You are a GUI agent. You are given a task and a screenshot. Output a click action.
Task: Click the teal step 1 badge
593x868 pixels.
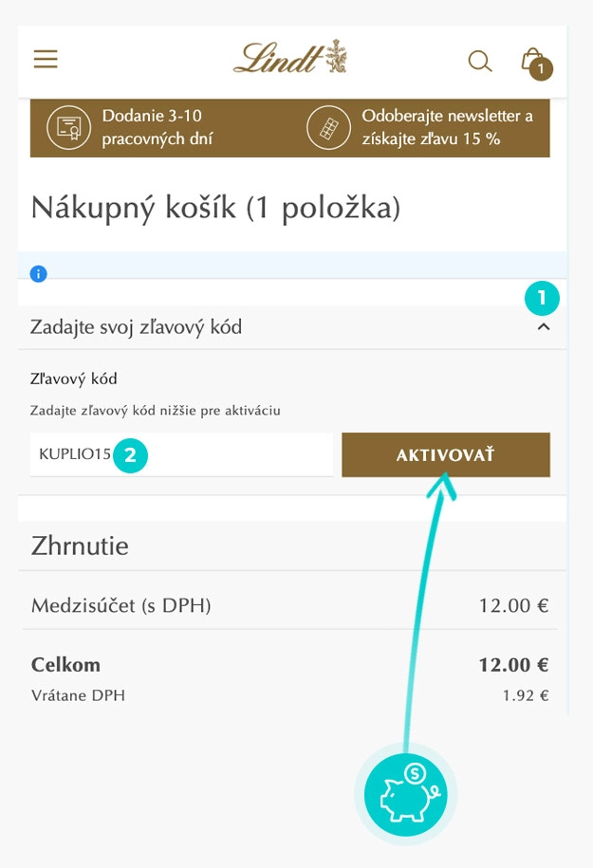[x=543, y=299]
